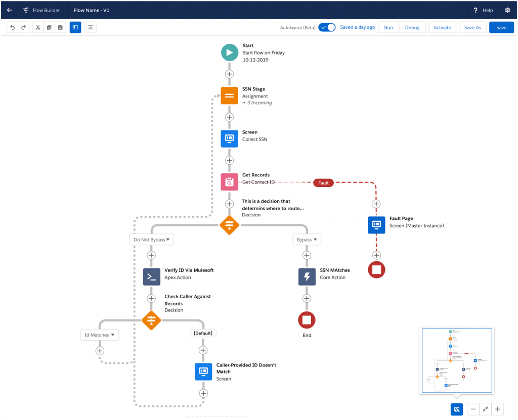Open settings gear in top header
The image size is (518, 420).
click(x=507, y=10)
